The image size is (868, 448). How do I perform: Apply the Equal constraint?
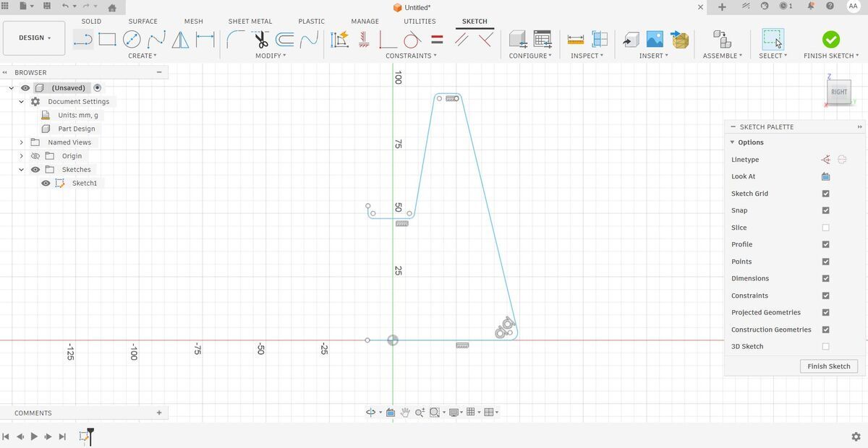[x=437, y=39]
